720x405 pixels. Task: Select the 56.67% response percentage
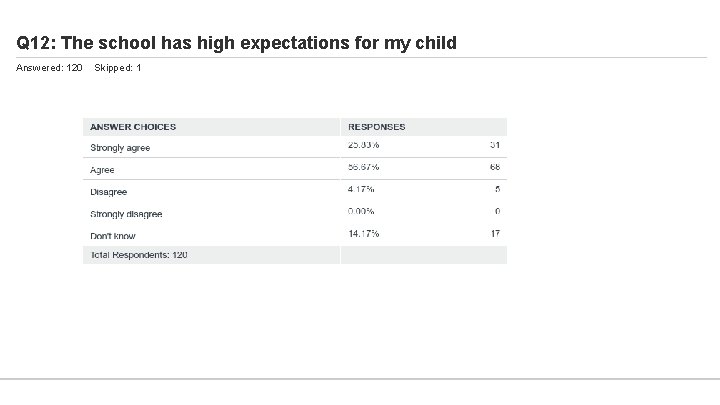click(x=364, y=167)
